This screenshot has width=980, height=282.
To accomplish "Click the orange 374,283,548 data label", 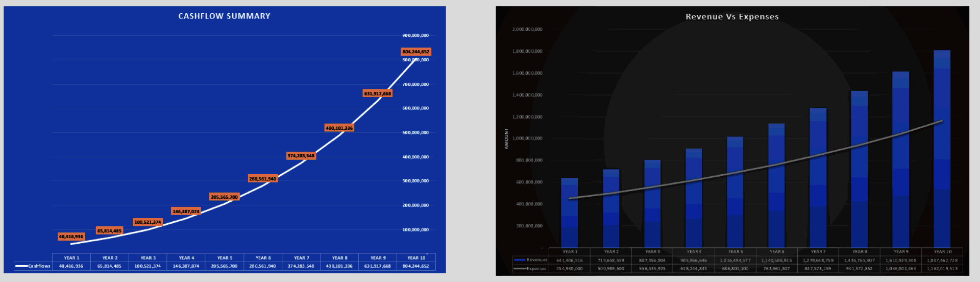I will tap(301, 156).
